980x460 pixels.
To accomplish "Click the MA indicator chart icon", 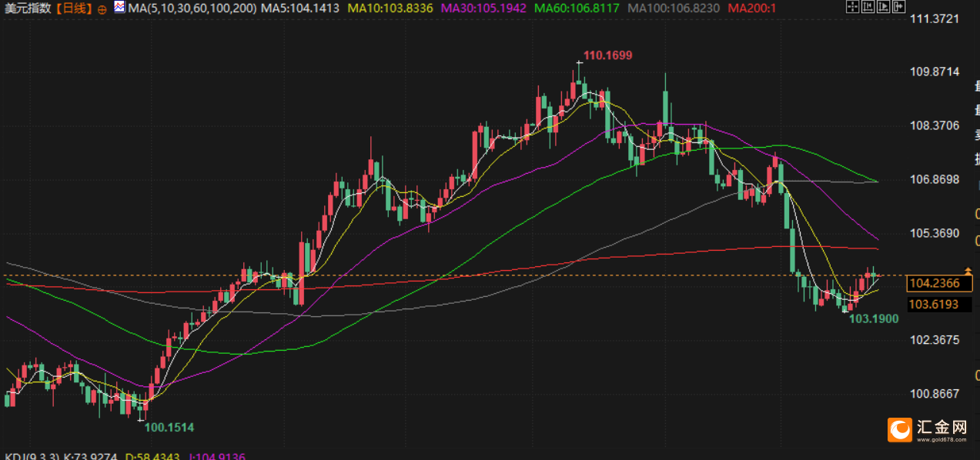I will coord(119,8).
